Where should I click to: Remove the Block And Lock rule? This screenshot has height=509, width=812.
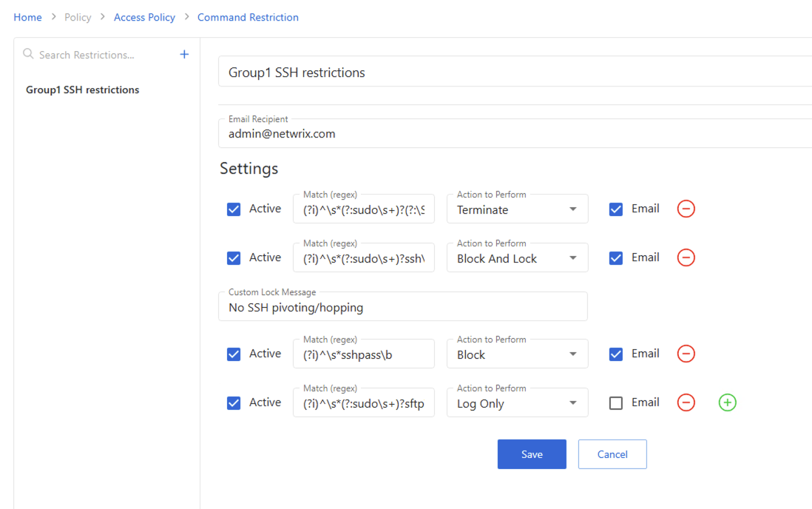click(x=686, y=257)
